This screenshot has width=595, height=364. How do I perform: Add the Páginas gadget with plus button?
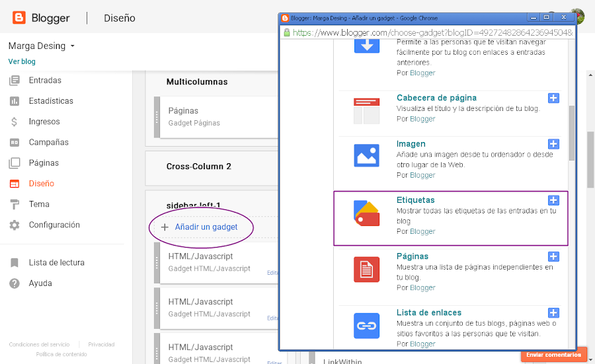[553, 257]
